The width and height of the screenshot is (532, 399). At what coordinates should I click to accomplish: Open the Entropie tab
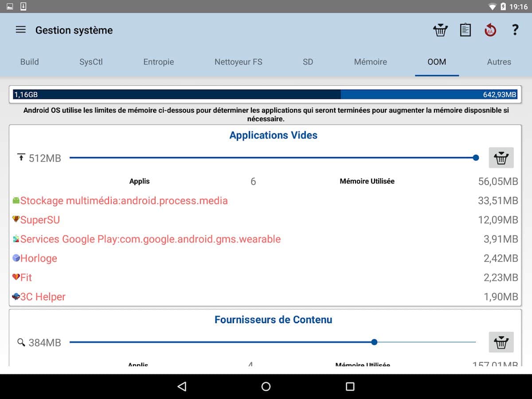[158, 62]
